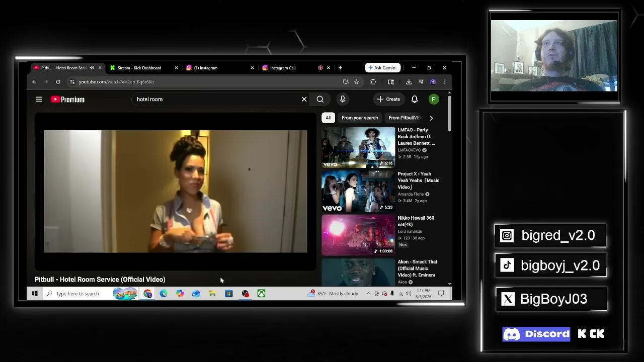The height and width of the screenshot is (362, 644).
Task: Open Nikko Hawaii 360 set(4k) title
Action: 416,221
